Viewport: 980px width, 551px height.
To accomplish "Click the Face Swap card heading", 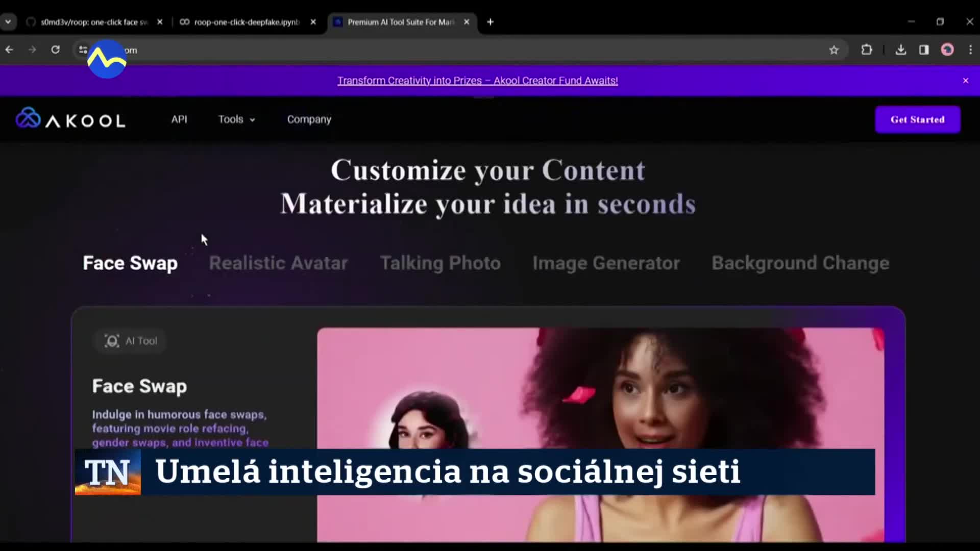I will pos(139,386).
